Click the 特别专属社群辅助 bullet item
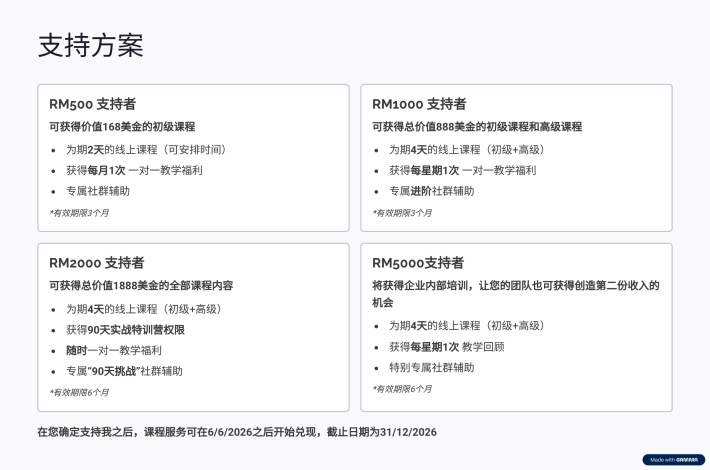This screenshot has width=710, height=470. point(431,367)
